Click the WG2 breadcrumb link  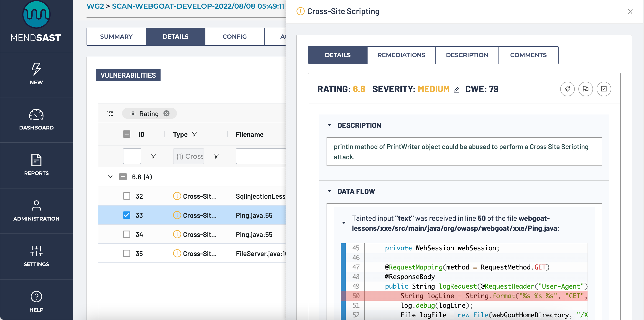pyautogui.click(x=95, y=6)
